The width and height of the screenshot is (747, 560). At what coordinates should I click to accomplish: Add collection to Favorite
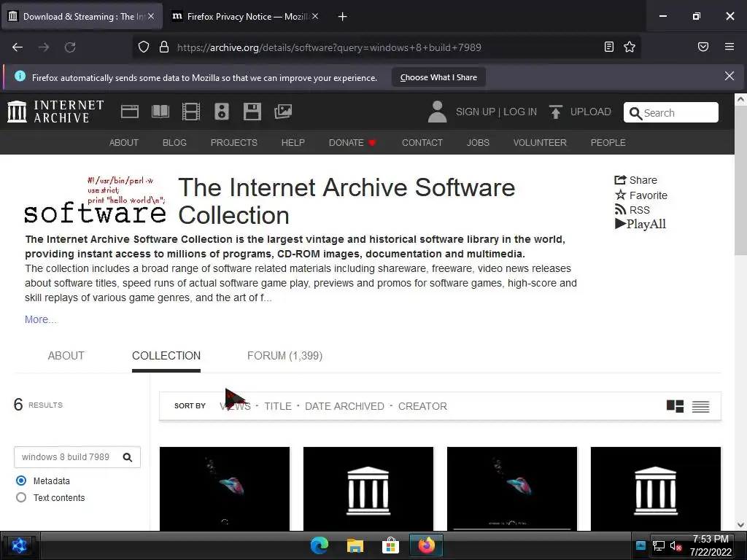[640, 195]
